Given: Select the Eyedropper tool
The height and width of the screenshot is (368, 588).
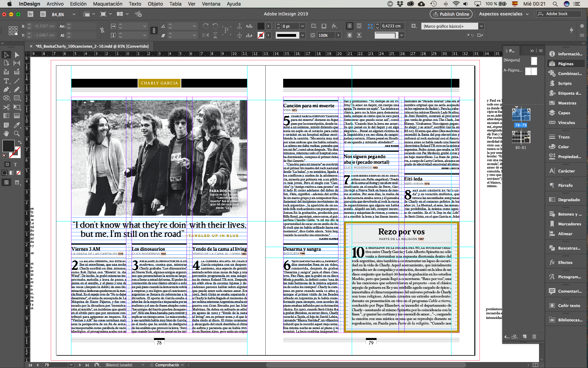Looking at the screenshot, I should 17,125.
